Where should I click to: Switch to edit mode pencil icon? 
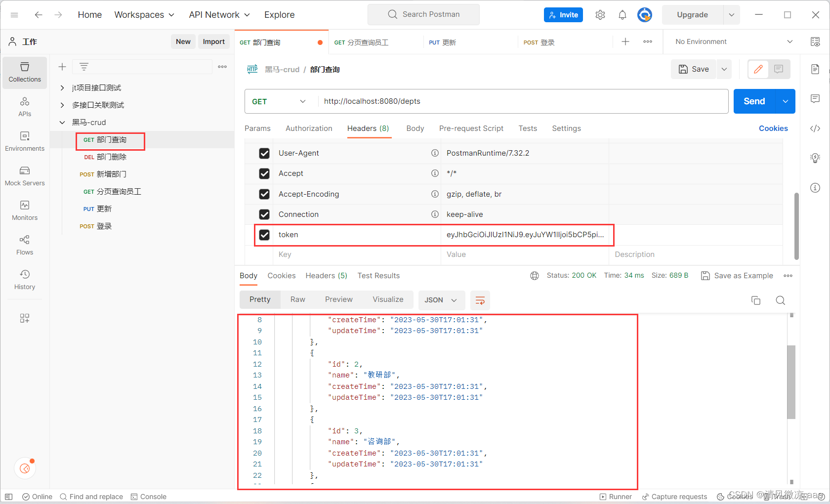click(758, 69)
